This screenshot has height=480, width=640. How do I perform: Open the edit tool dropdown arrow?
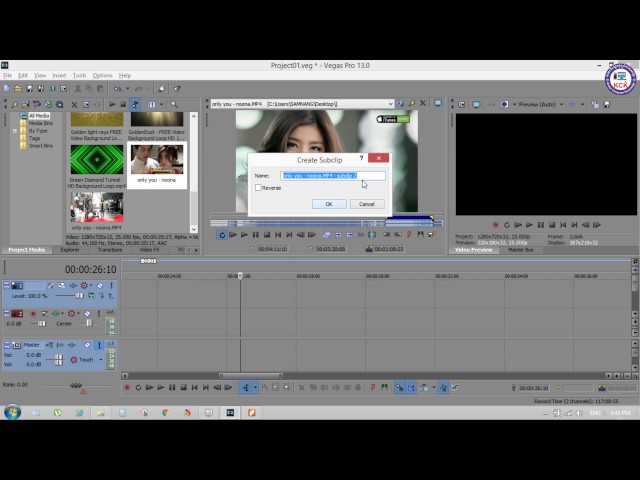[x=255, y=387]
